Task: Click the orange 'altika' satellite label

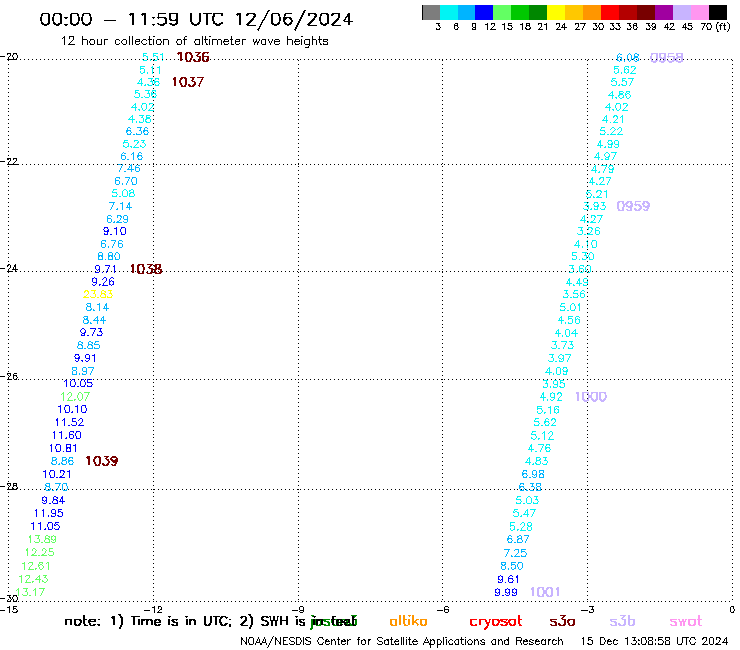Action: [408, 621]
